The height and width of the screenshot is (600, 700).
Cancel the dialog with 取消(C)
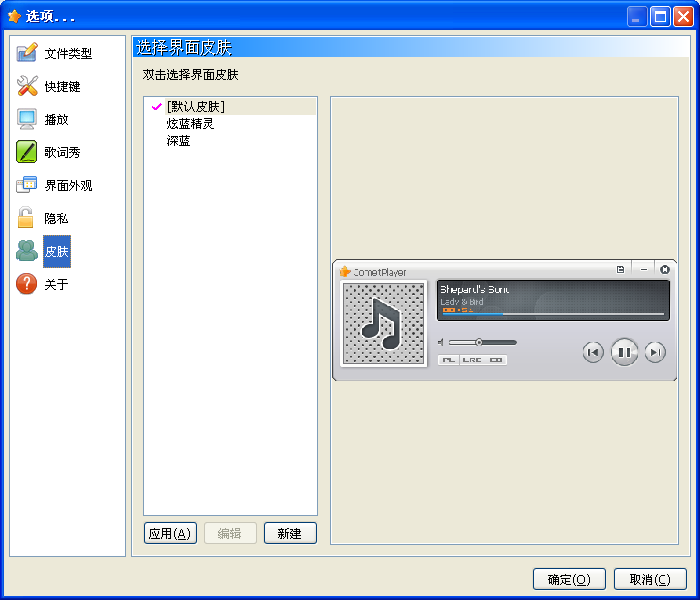click(x=650, y=579)
